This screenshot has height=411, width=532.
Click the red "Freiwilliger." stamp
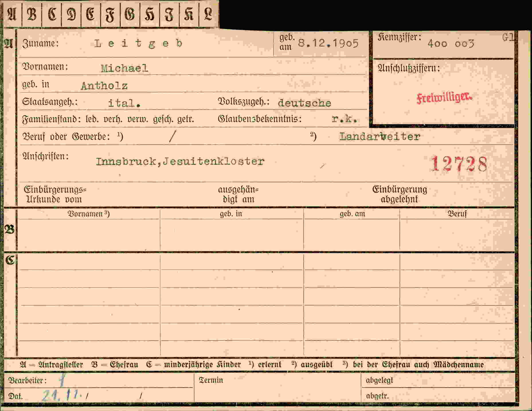click(x=444, y=98)
